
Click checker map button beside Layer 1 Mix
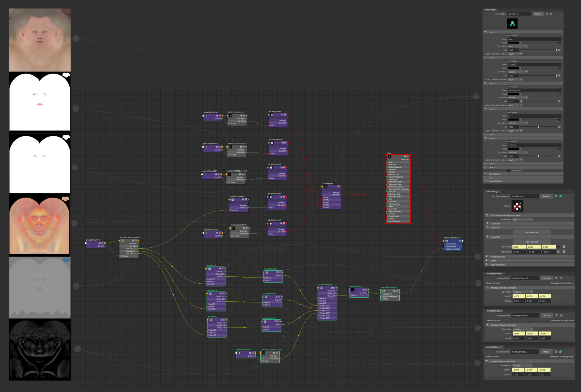[x=559, y=50]
